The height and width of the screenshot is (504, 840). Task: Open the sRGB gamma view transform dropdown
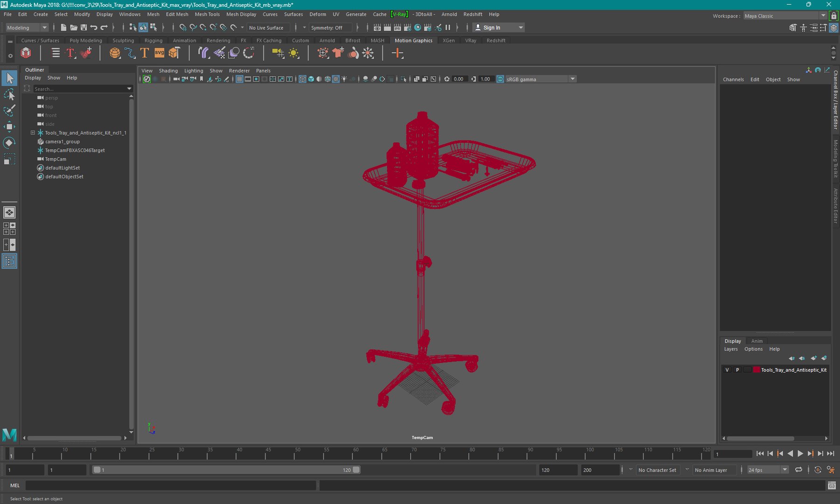[541, 79]
